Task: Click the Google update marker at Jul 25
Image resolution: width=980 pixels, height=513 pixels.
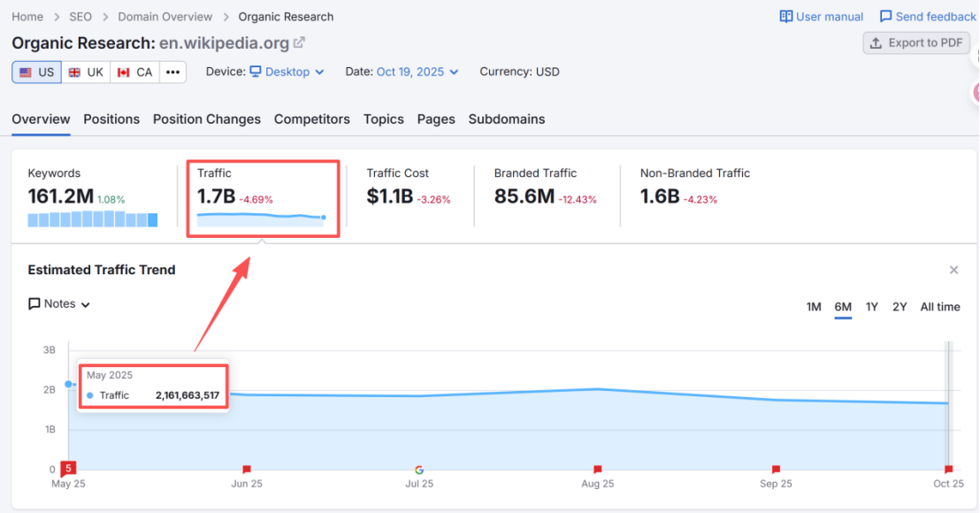Action: 419,470
